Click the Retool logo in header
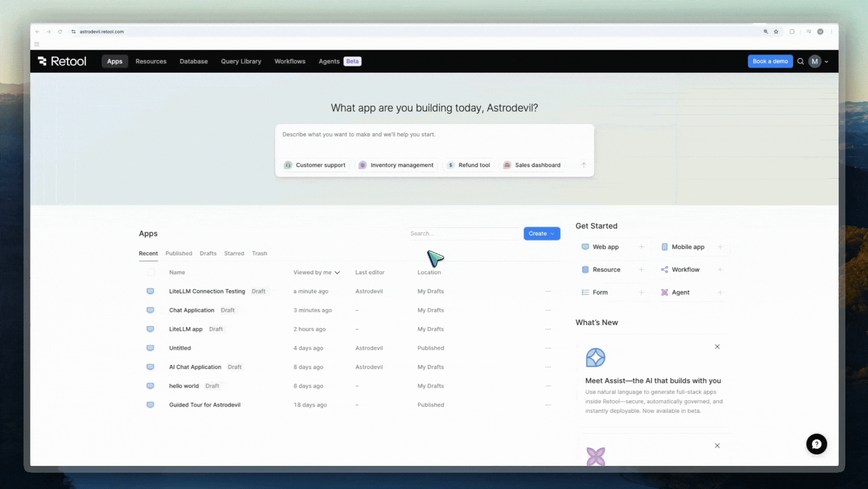 click(62, 61)
